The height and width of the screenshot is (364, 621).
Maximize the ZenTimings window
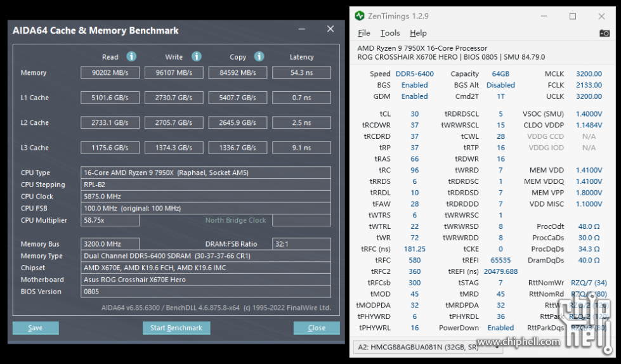(x=573, y=16)
